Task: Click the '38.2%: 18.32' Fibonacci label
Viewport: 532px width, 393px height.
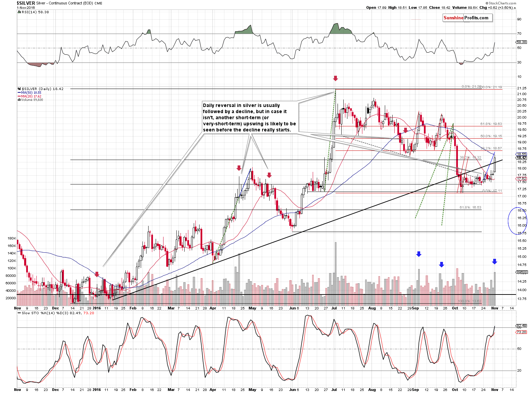Action: pos(470,158)
